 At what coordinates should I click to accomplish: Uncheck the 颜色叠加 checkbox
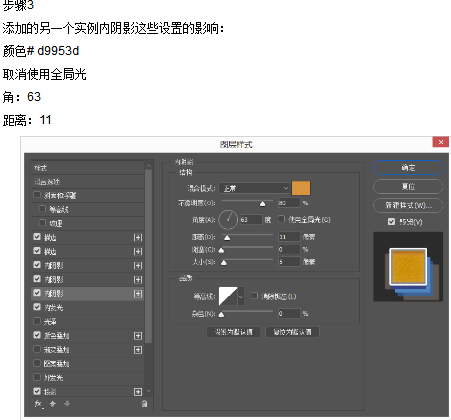pos(37,335)
